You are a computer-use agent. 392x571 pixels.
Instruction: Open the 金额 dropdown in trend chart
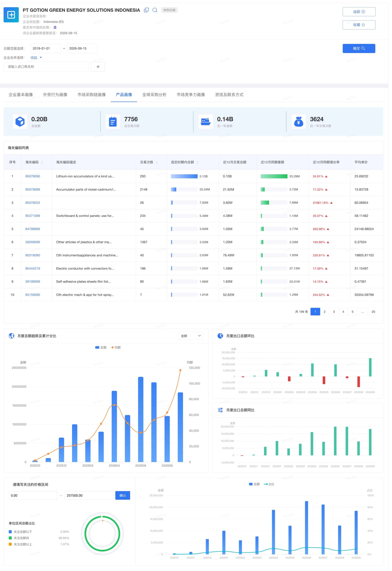click(191, 336)
